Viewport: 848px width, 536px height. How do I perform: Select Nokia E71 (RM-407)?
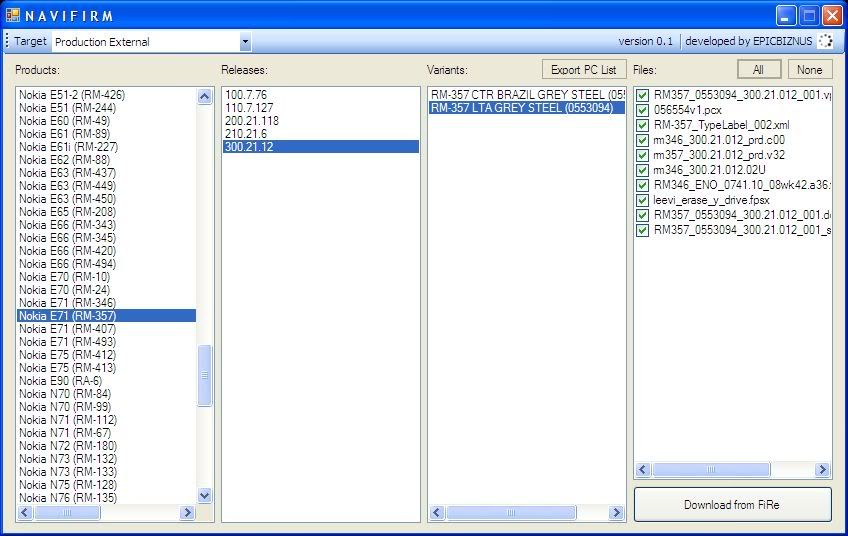click(107, 328)
